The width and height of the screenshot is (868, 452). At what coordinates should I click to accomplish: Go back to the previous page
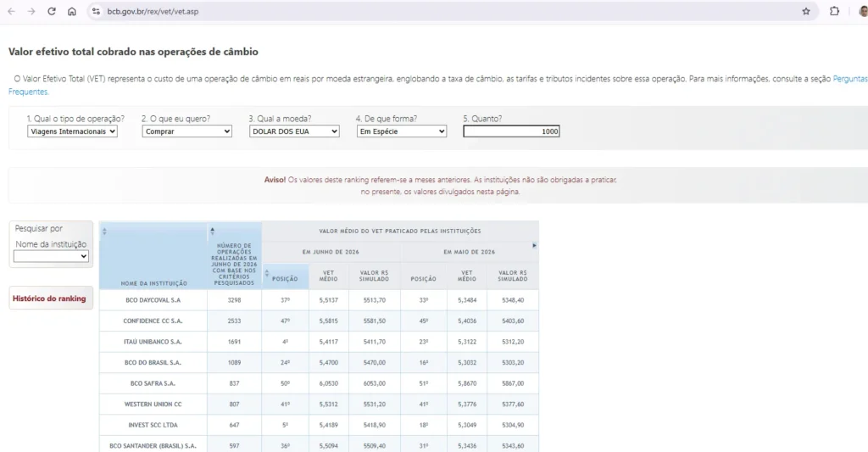coord(12,11)
